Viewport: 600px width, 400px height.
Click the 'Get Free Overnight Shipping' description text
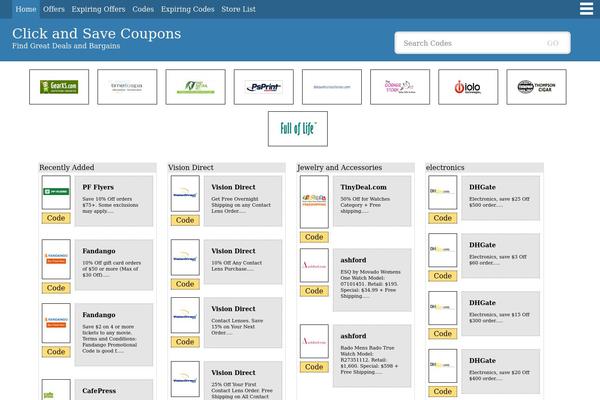click(241, 205)
